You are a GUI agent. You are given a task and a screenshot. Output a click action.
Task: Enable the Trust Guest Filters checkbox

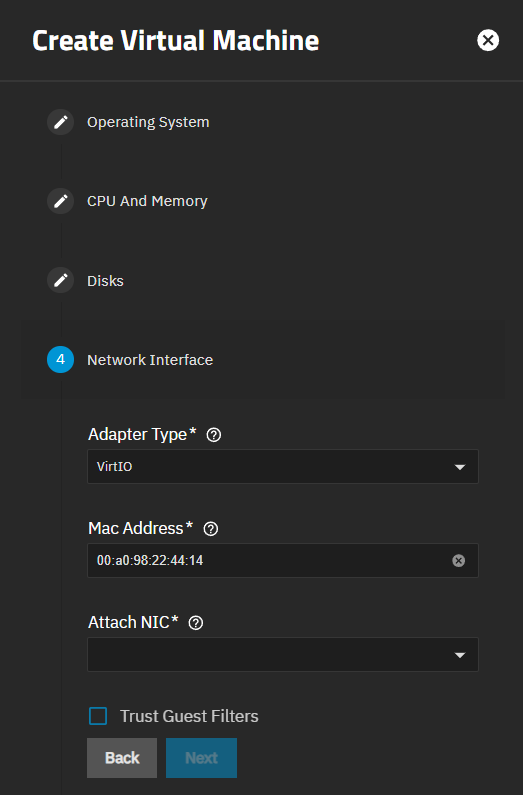[98, 716]
